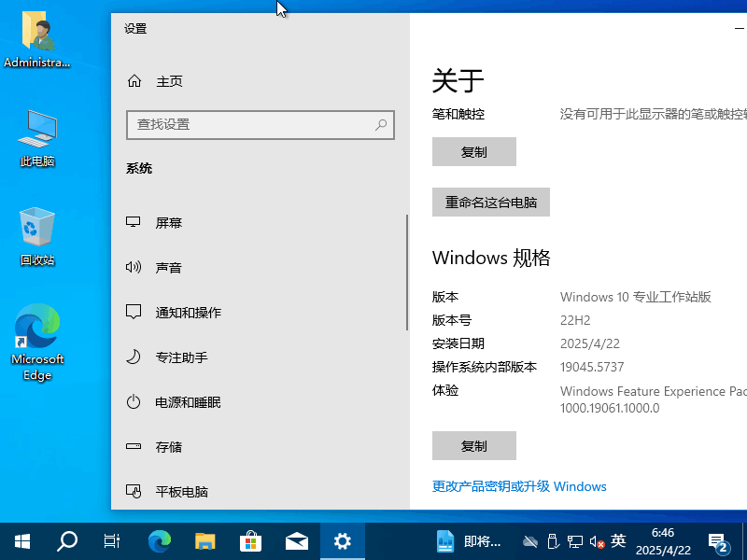This screenshot has width=747, height=560.
Task: Click the Windows 规格 heading
Action: click(x=491, y=258)
